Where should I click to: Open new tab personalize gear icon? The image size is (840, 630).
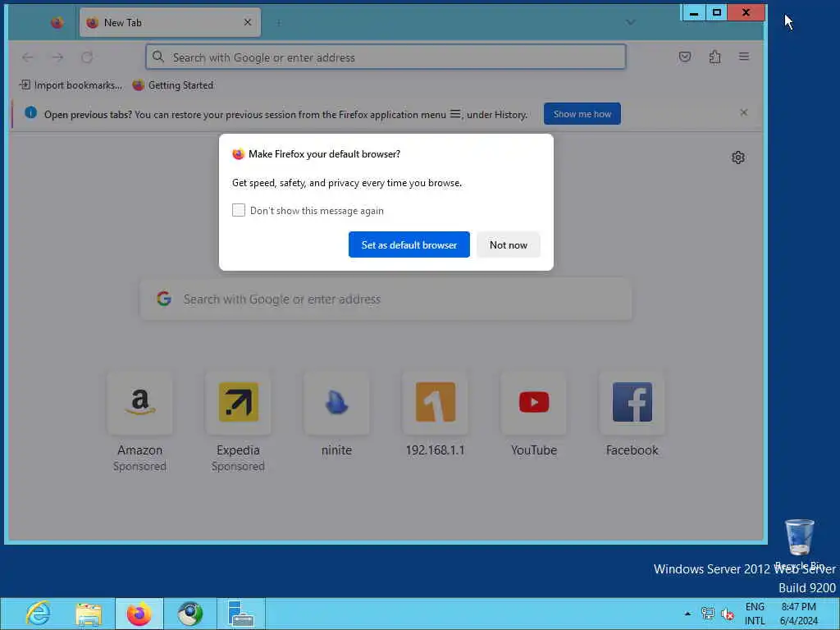pyautogui.click(x=738, y=157)
